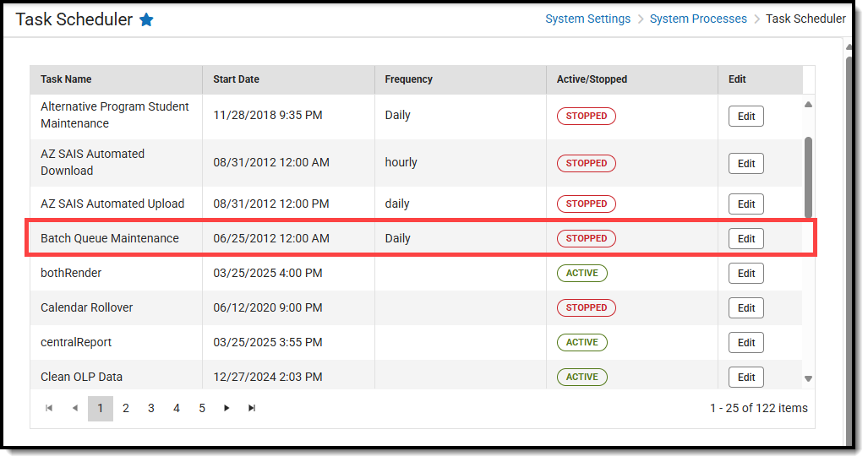Screen dimensions: 868x462
Task: Open System Settings breadcrumb link
Action: [588, 19]
